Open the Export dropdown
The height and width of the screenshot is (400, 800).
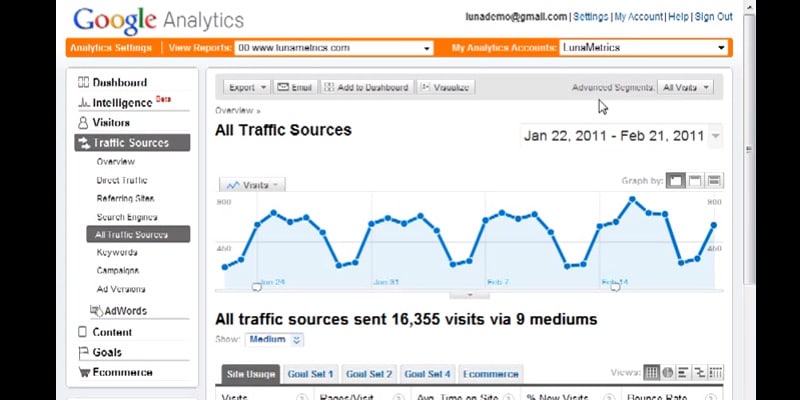pyautogui.click(x=247, y=87)
